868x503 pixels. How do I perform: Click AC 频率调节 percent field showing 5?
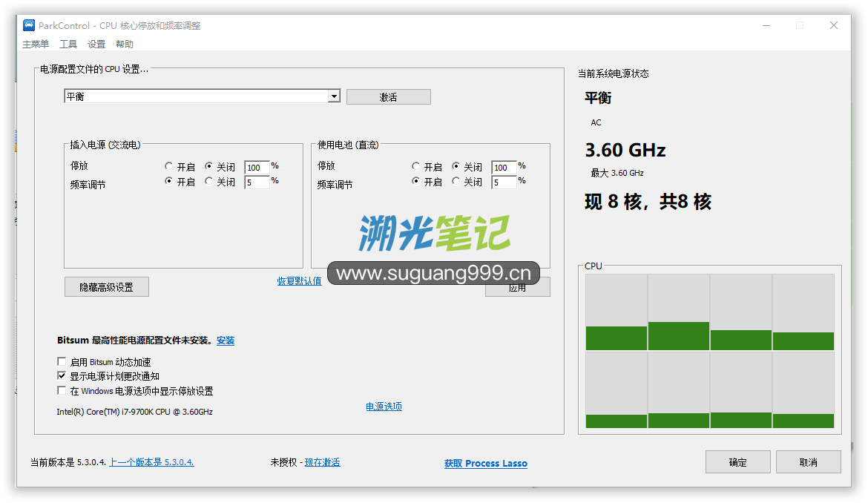point(257,182)
